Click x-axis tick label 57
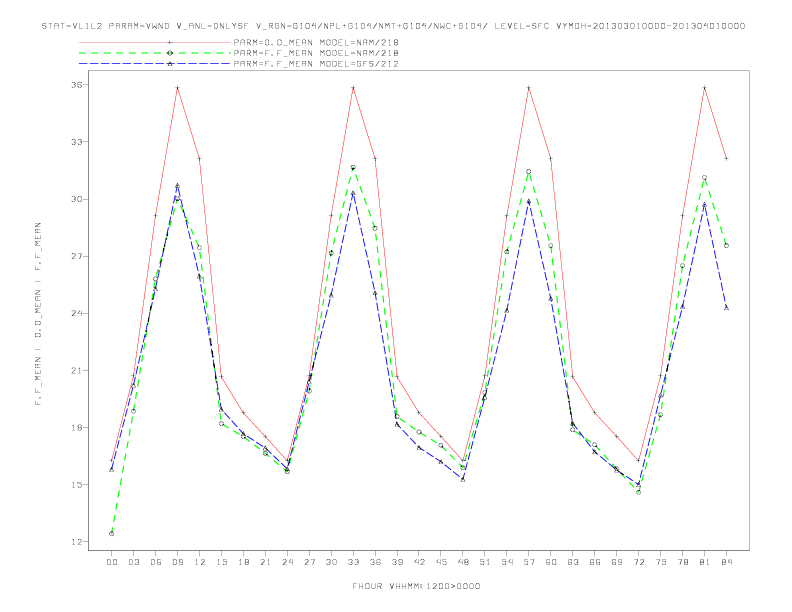The width and height of the screenshot is (792, 612). pos(529,562)
